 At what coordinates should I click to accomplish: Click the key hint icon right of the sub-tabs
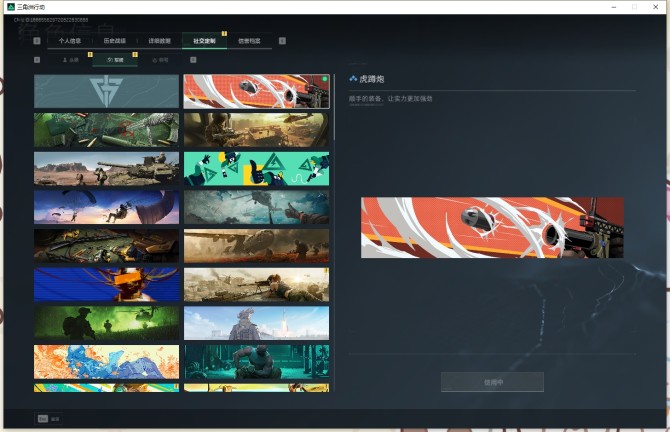[193, 60]
